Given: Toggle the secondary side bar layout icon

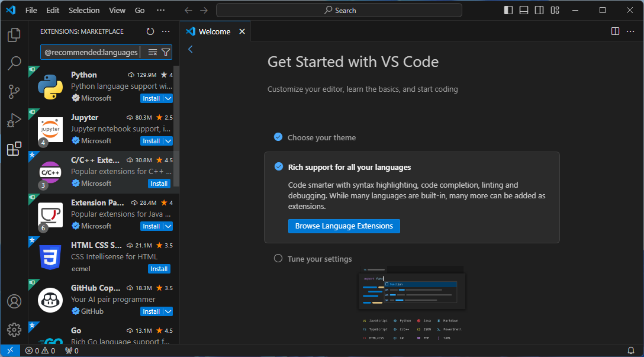Looking at the screenshot, I should (x=539, y=10).
